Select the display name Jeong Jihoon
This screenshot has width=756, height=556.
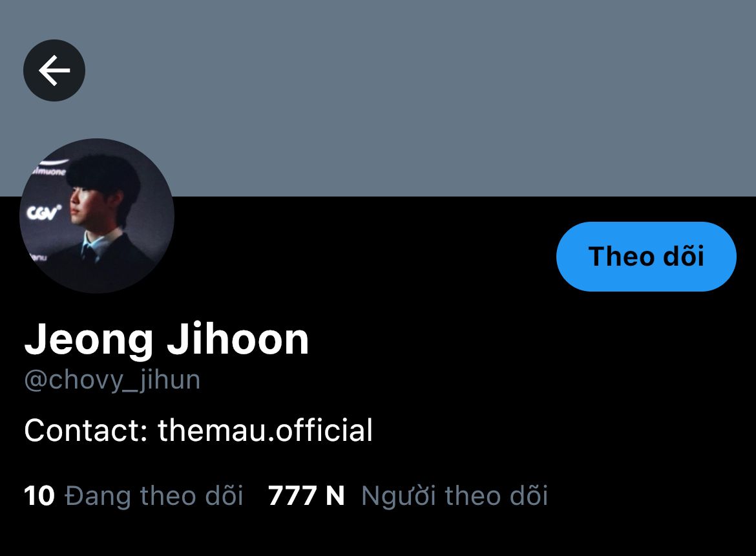click(x=166, y=339)
